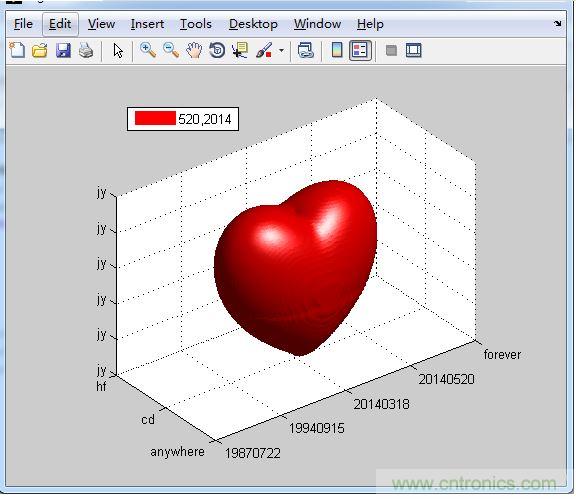576x499 pixels.
Task: Select the Data Cursor tool
Action: point(240,50)
